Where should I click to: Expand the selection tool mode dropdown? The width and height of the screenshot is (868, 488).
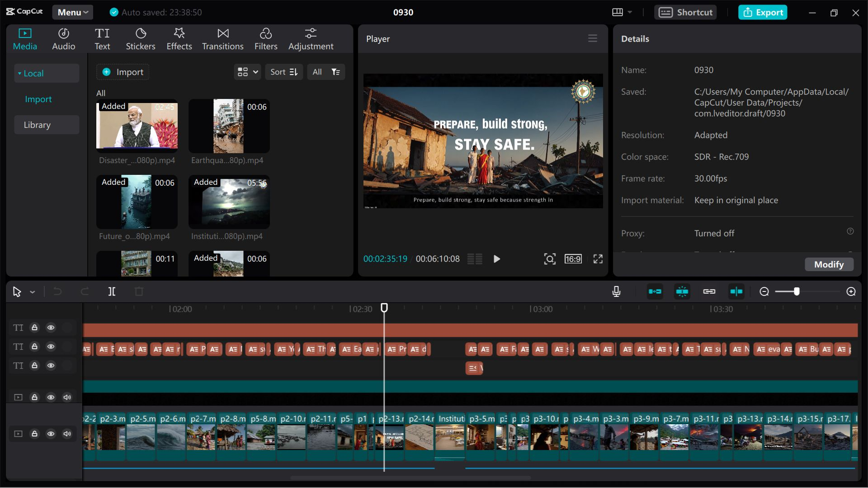[33, 292]
